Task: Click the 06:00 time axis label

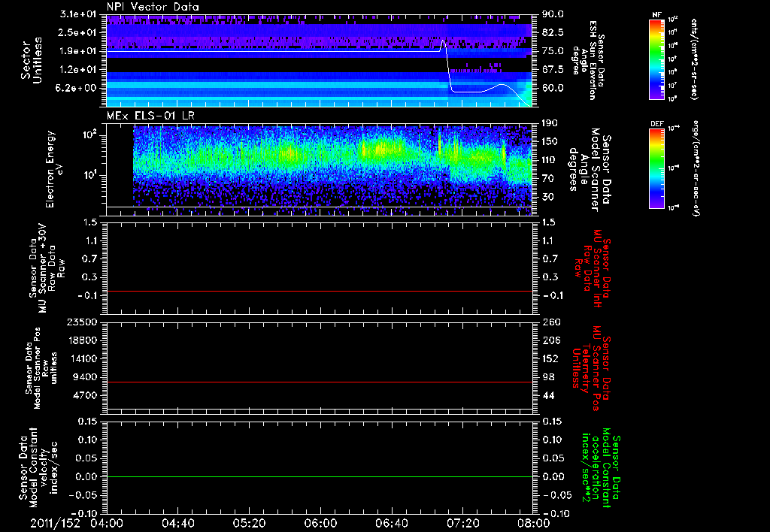Action: (320, 523)
